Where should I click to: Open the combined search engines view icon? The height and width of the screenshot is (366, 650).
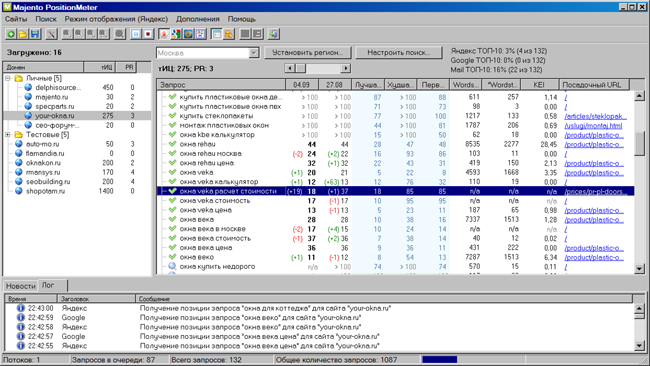(201, 34)
